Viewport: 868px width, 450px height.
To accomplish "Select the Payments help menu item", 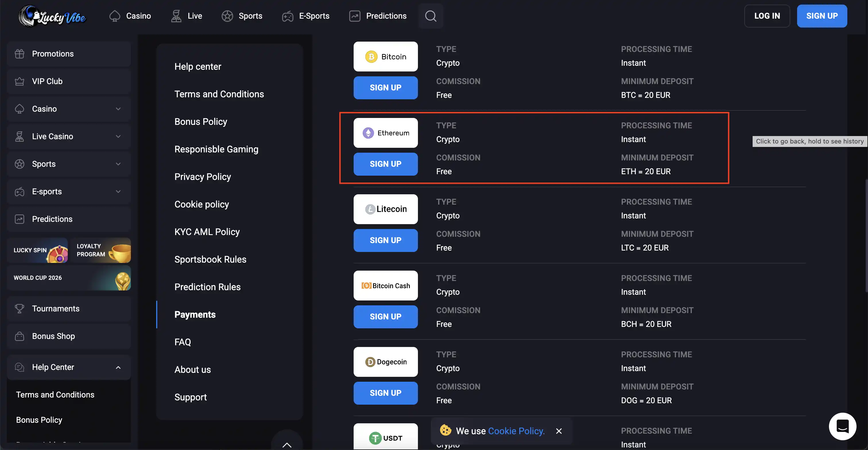I will [195, 315].
